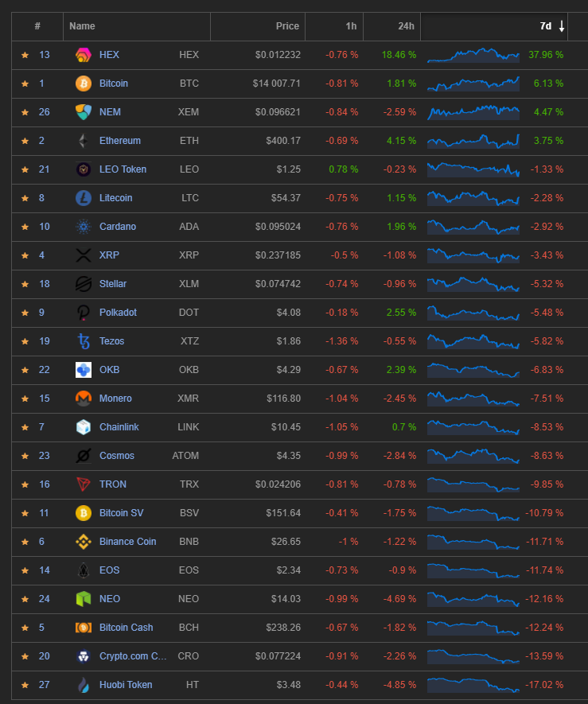Viewport: 588px width, 704px height.
Task: Click the HEX coin logo icon
Action: pos(84,55)
